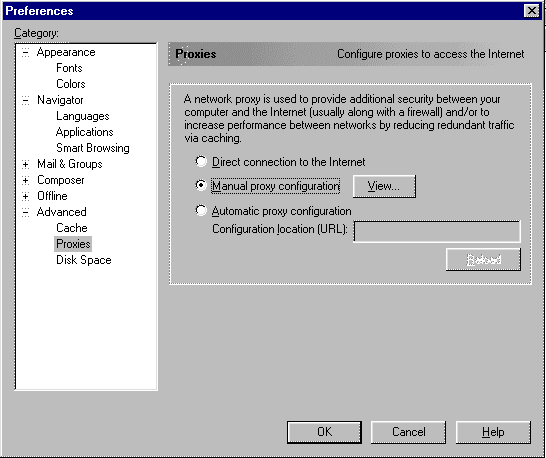546x458 pixels.
Task: Cancel the Preferences dialog
Action: [x=408, y=432]
